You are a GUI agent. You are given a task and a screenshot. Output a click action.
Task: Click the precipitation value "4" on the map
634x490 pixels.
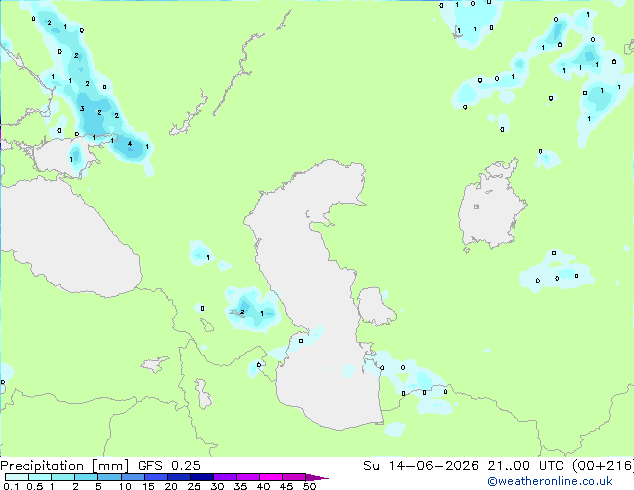point(130,144)
